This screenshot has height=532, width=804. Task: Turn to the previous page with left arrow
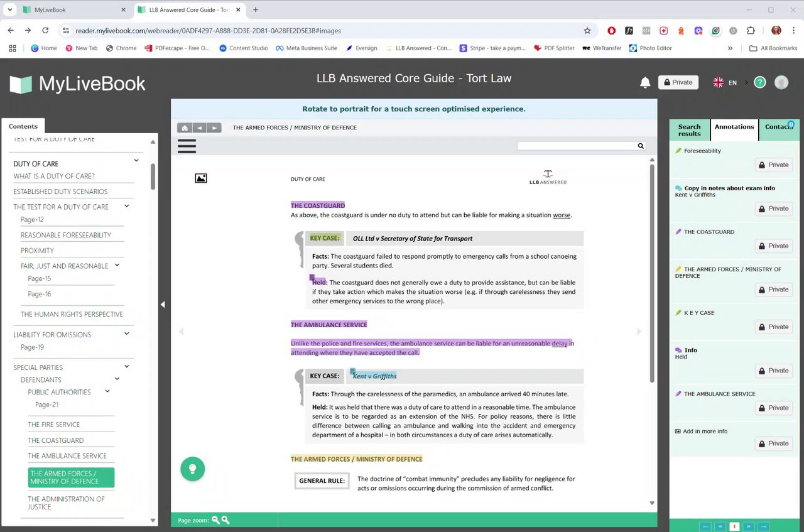[x=181, y=331]
